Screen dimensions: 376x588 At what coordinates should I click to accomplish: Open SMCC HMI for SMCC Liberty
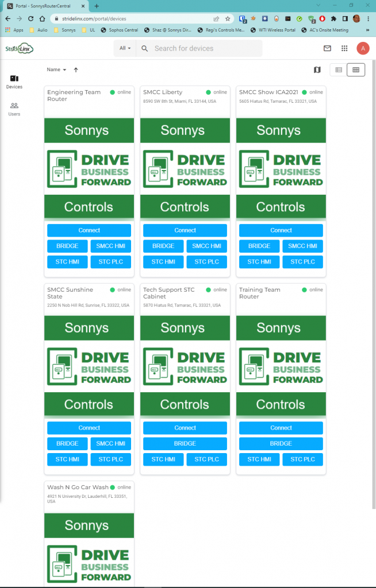point(206,246)
